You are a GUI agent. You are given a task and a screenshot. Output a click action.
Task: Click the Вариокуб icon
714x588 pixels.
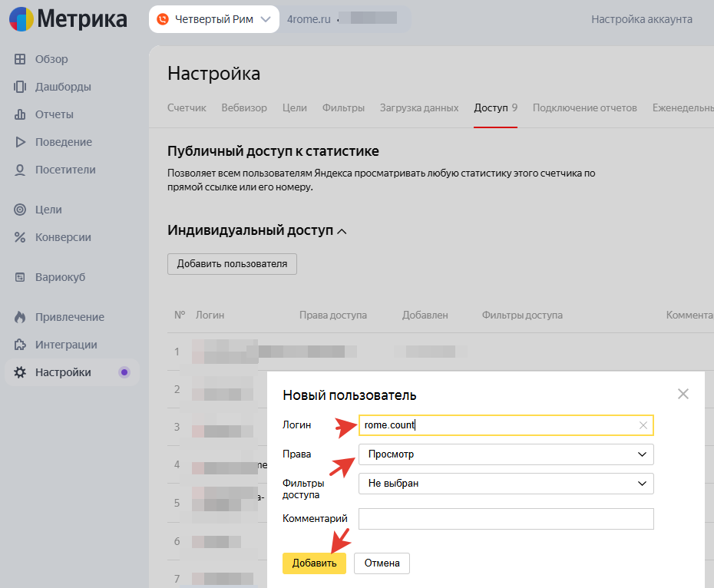coord(20,277)
